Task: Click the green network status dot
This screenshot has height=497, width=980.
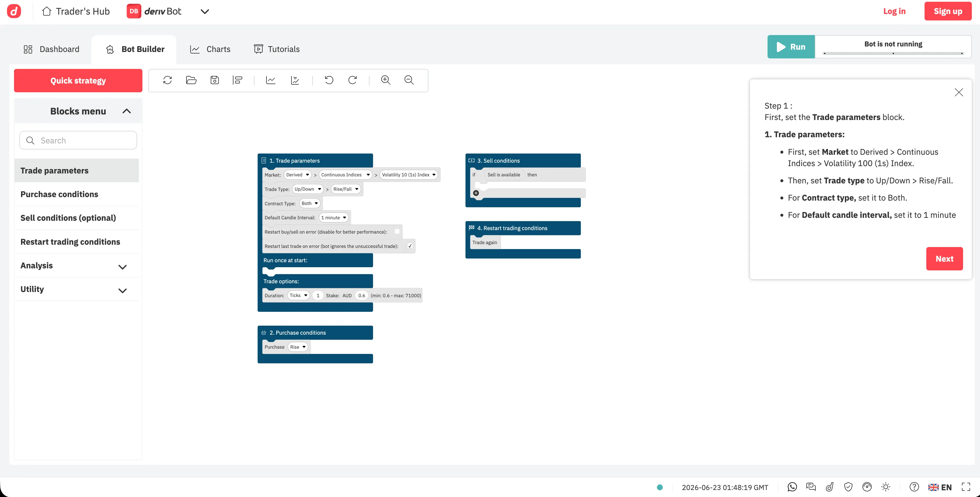Action: click(x=660, y=487)
